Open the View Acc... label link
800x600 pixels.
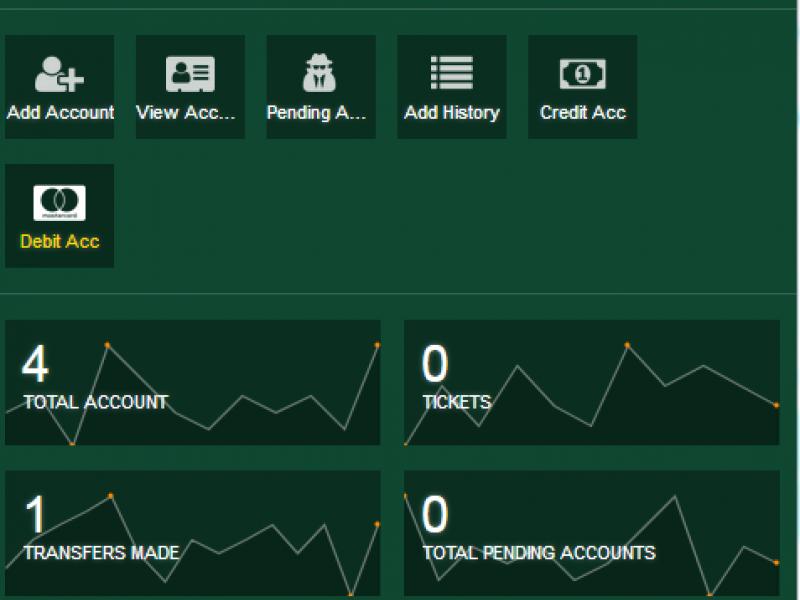[x=186, y=112]
